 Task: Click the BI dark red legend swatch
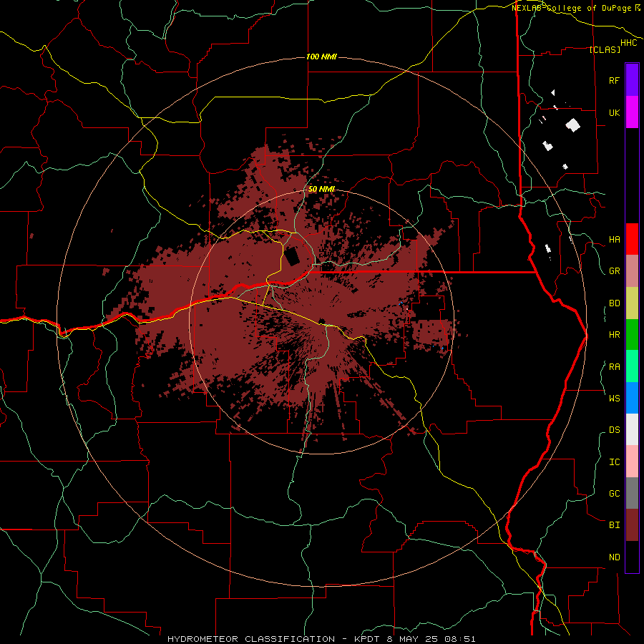632,525
